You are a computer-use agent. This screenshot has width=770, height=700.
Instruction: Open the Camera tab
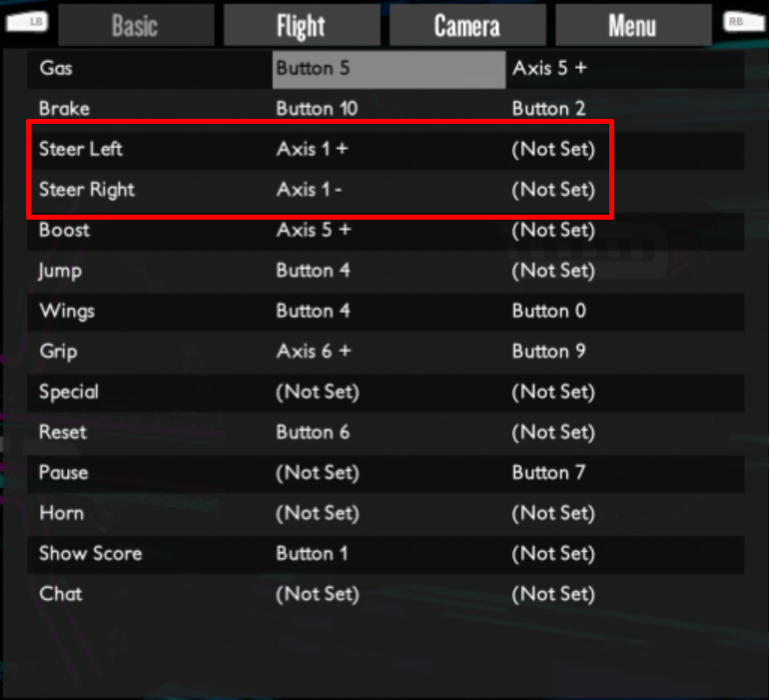pyautogui.click(x=466, y=26)
